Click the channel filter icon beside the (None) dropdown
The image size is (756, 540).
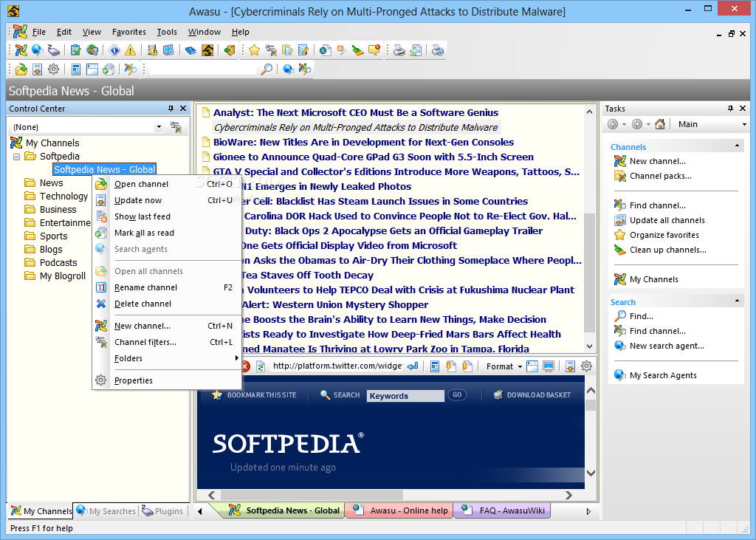pos(176,127)
